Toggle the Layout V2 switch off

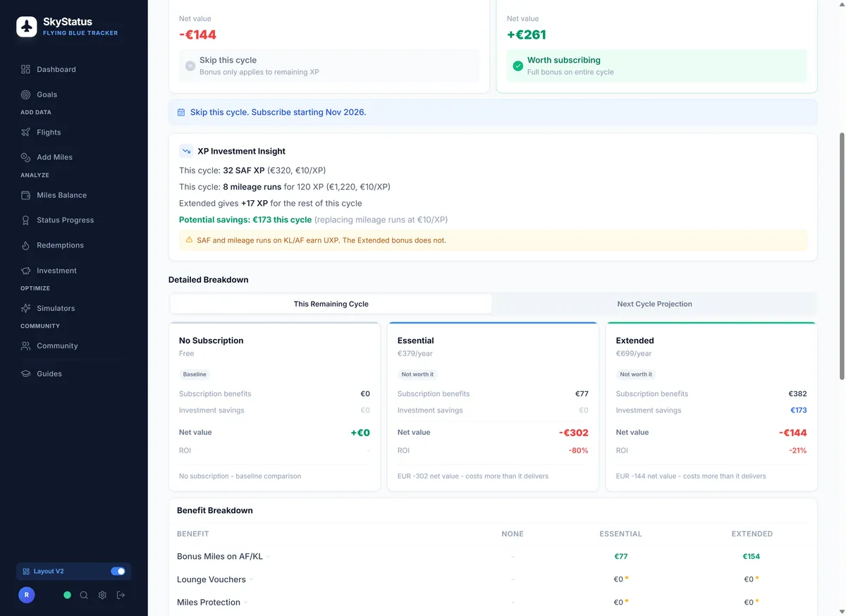click(x=118, y=571)
